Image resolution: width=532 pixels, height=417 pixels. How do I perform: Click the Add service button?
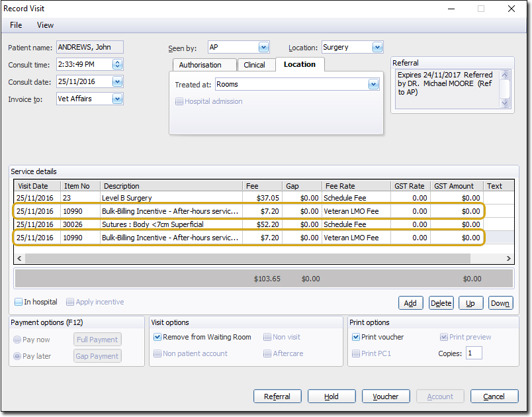pos(410,303)
